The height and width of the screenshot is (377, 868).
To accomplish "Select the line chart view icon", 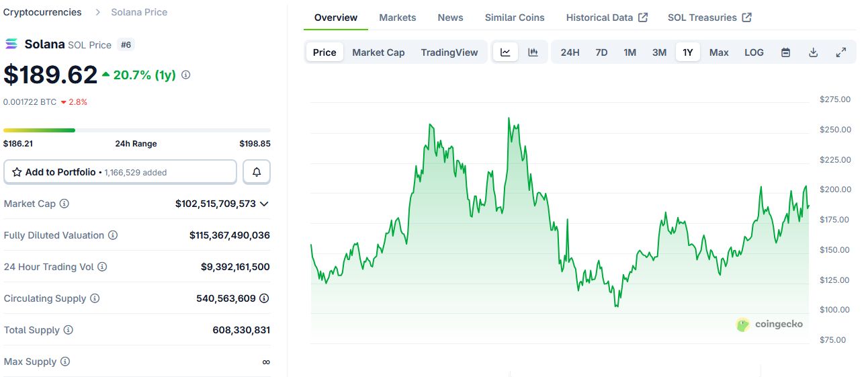I will 505,52.
